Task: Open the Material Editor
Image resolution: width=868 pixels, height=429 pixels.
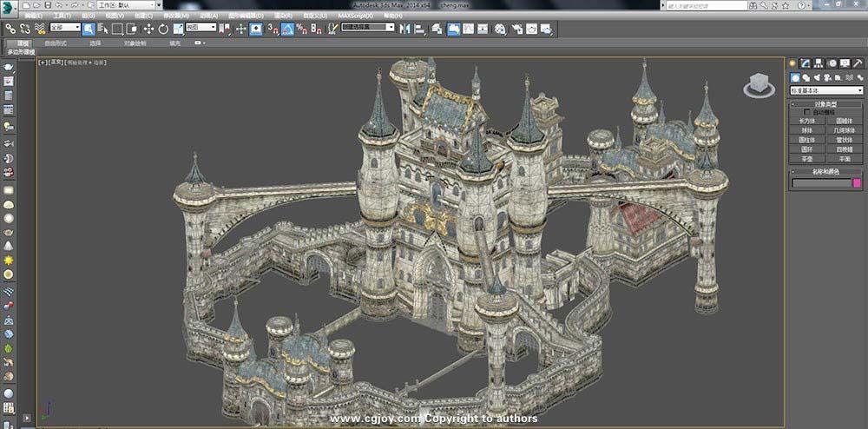Action: [500, 29]
